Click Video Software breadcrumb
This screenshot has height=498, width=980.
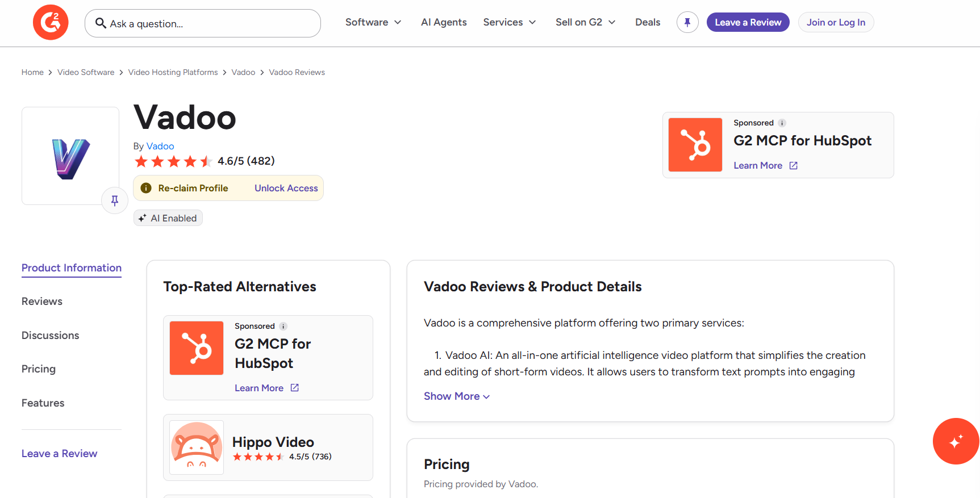tap(86, 72)
